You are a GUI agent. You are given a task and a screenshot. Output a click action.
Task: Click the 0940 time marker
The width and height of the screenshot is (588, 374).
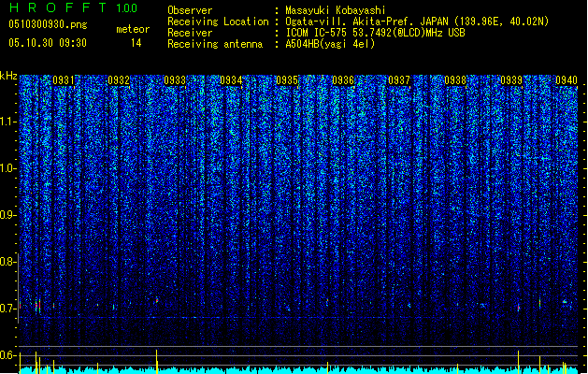click(x=566, y=80)
